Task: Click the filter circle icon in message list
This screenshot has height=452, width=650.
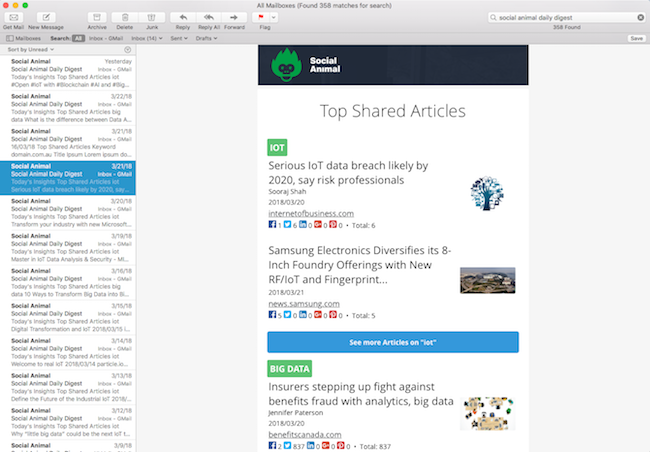Action: click(x=128, y=49)
